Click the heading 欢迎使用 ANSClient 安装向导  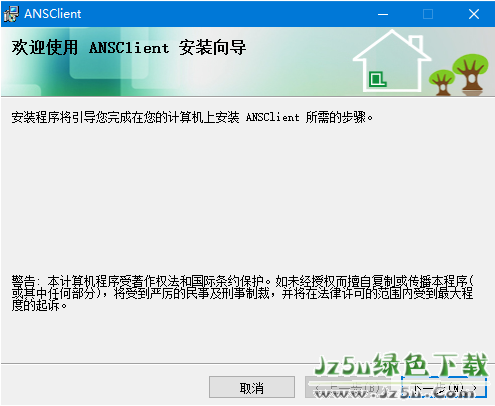129,47
